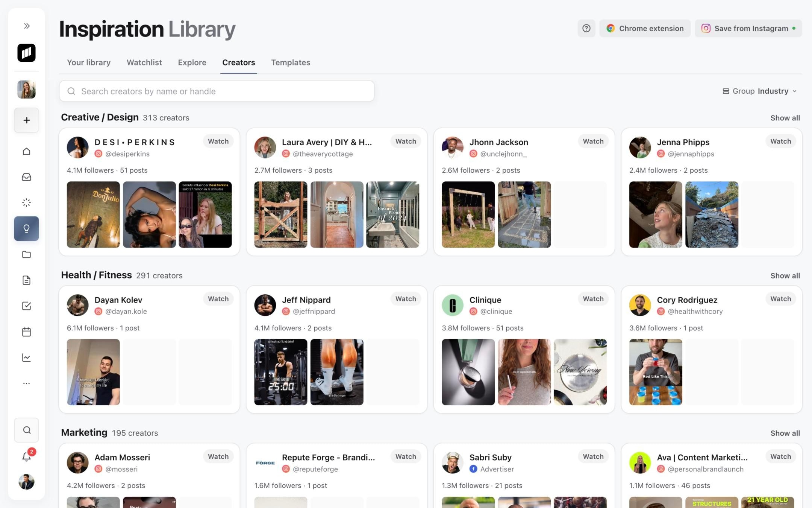
Task: Go to Home icon in sidebar
Action: point(26,151)
